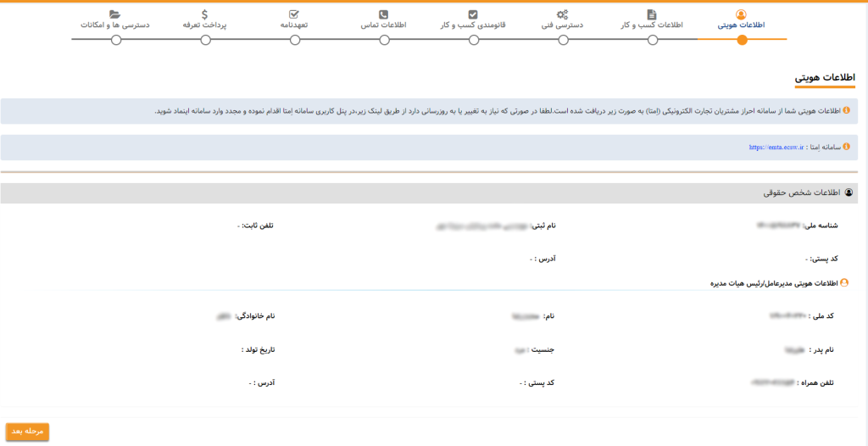Click the شناسه ملی label
This screenshot has width=868, height=446.
point(820,226)
